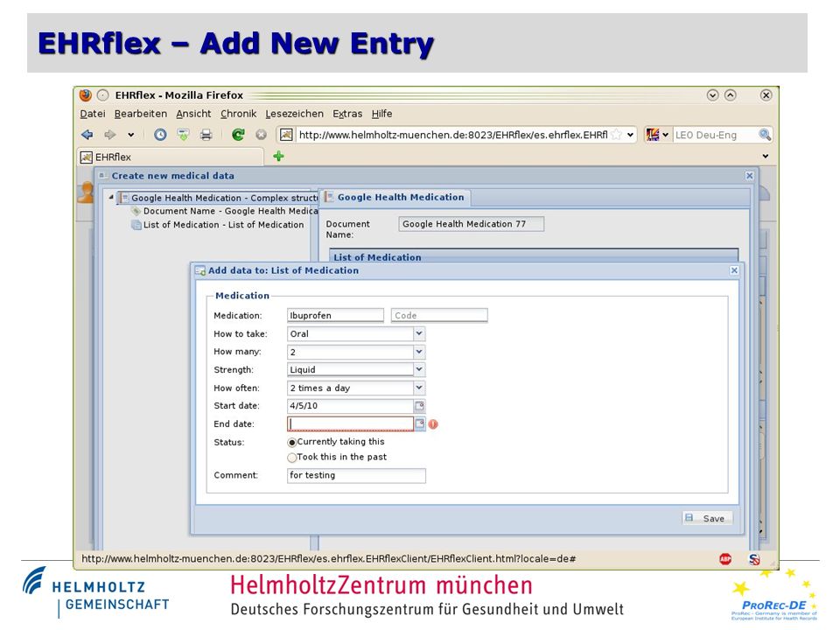Viewport: 840px width, 630px height.
Task: Click the Create new medical data title icon
Action: (x=103, y=176)
